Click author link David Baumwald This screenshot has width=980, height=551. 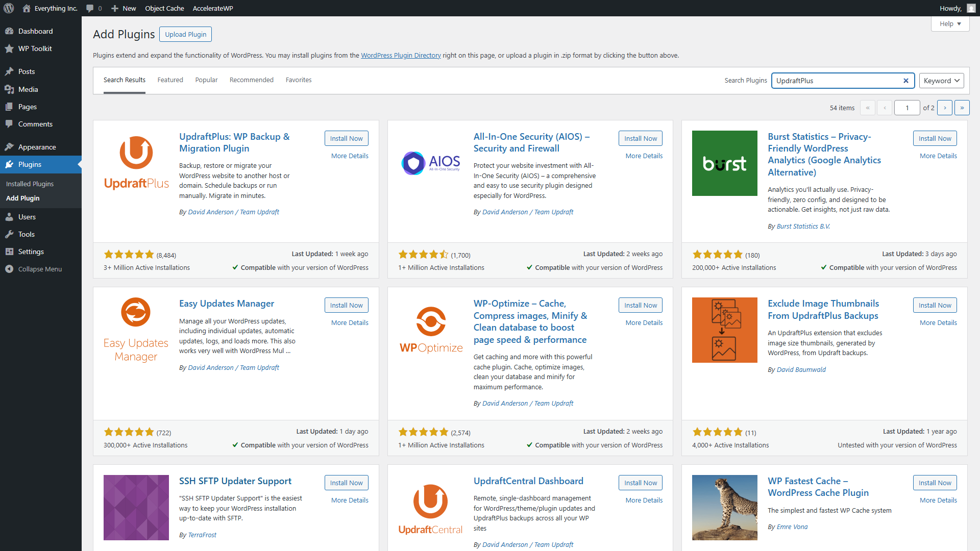point(801,370)
